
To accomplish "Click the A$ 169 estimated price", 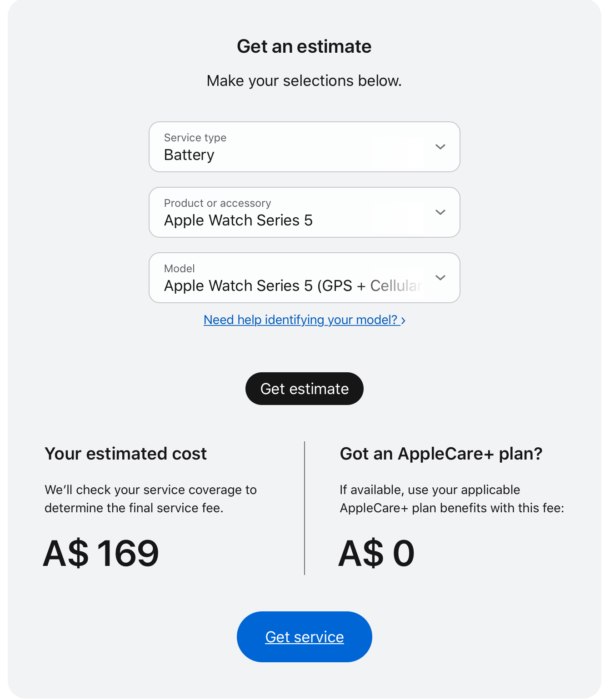I will click(x=101, y=553).
